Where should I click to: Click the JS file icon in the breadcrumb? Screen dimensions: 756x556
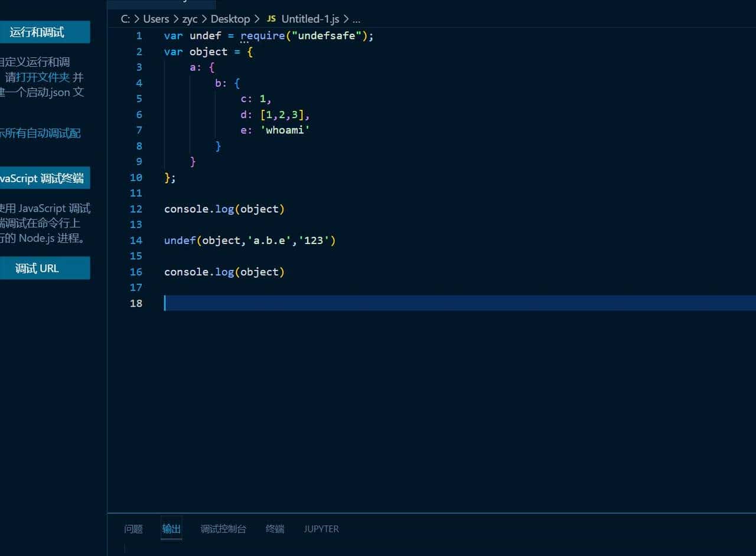pyautogui.click(x=271, y=18)
